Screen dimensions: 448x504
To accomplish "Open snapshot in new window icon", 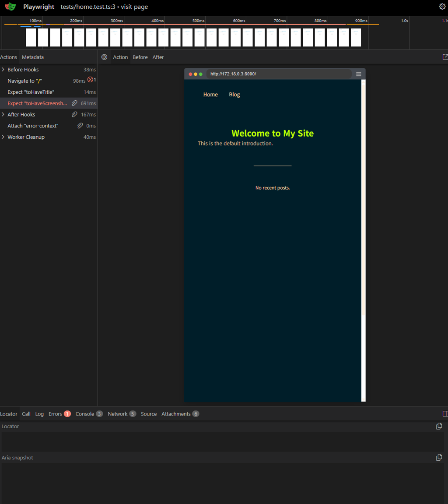I will coord(445,57).
